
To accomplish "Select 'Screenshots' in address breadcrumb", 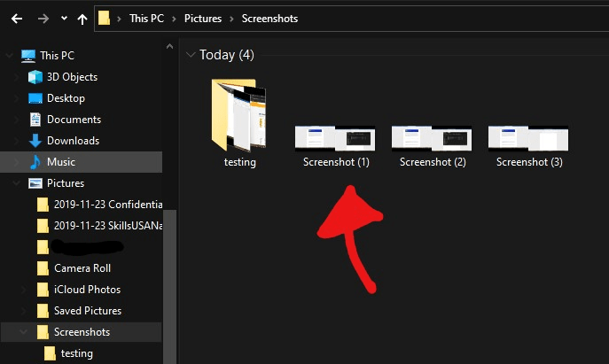I will (269, 19).
